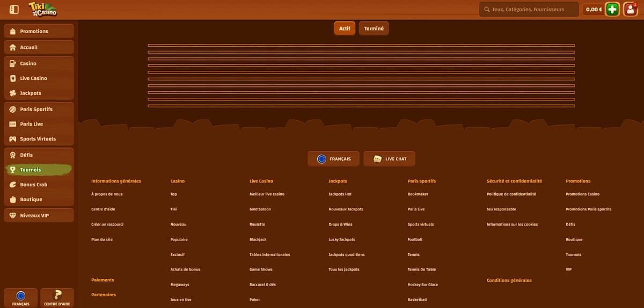Open the Gold Saloon footer link

point(260,209)
